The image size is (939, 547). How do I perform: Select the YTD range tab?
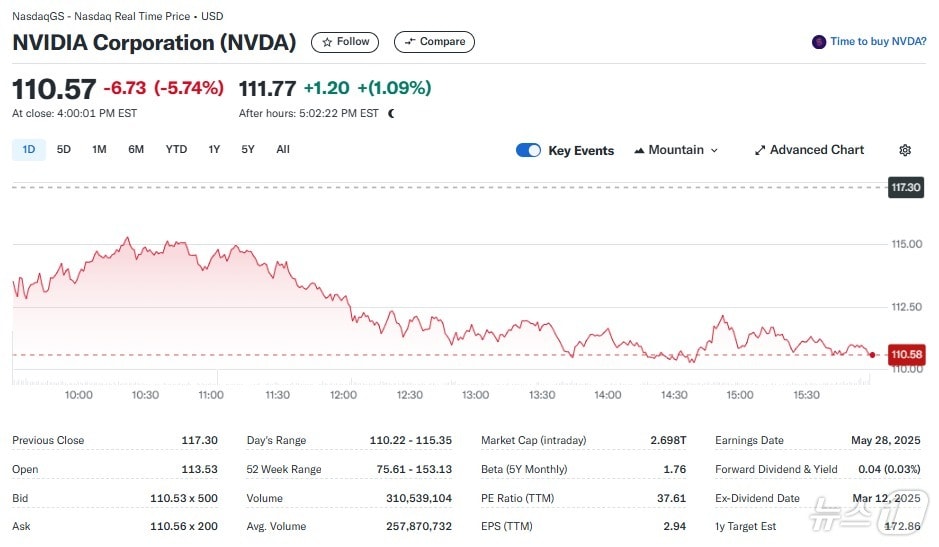click(x=176, y=149)
